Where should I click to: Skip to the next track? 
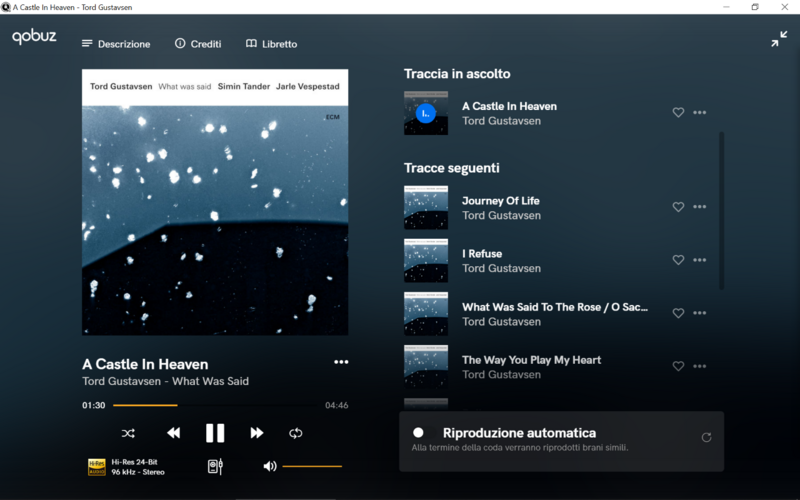pyautogui.click(x=257, y=433)
